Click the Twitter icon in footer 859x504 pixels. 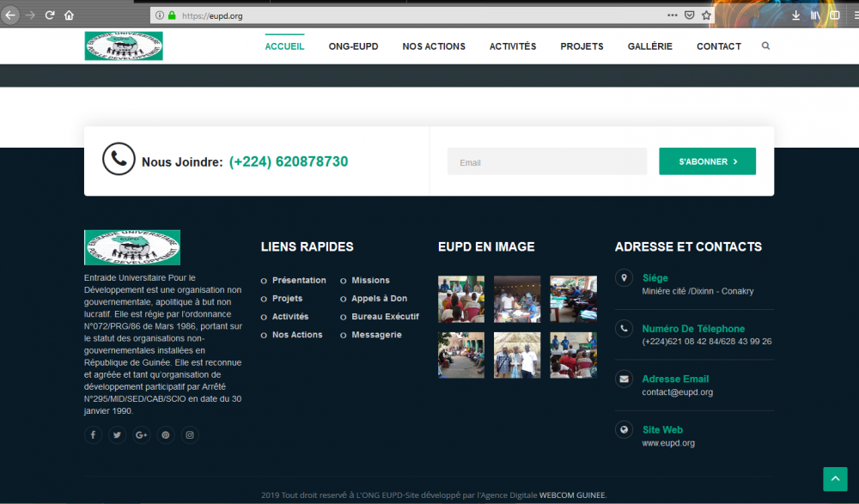pos(117,435)
